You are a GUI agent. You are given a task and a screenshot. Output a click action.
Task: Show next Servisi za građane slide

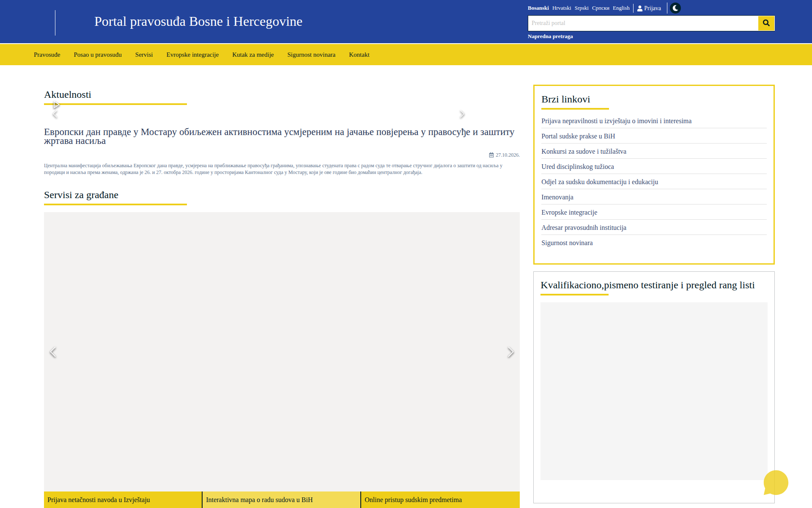pyautogui.click(x=510, y=352)
